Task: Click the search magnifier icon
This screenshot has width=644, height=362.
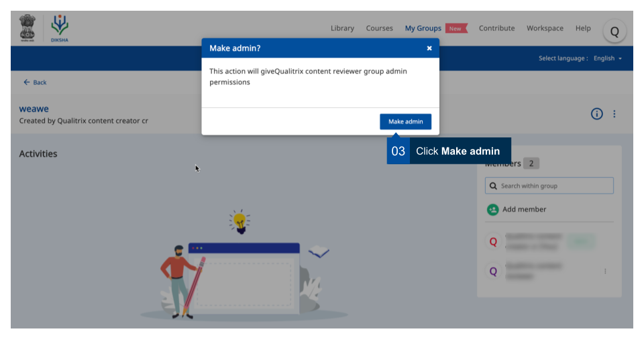Action: [x=494, y=186]
